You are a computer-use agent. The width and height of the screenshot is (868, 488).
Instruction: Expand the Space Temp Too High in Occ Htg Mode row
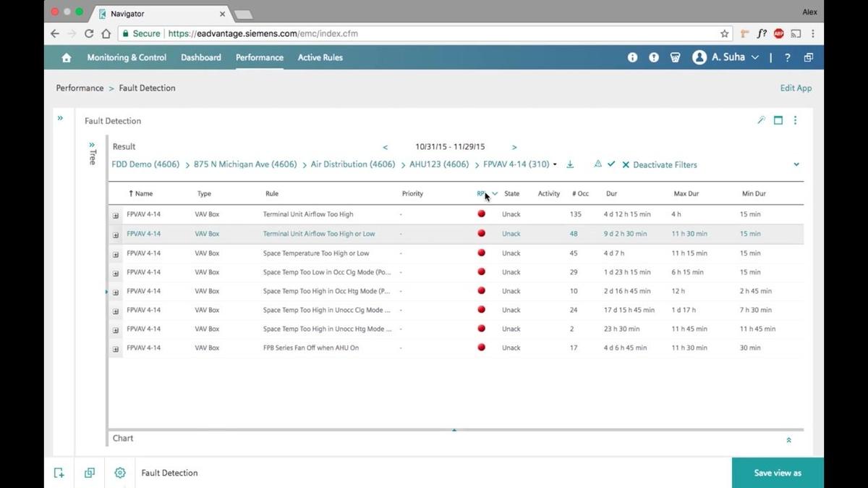point(116,292)
